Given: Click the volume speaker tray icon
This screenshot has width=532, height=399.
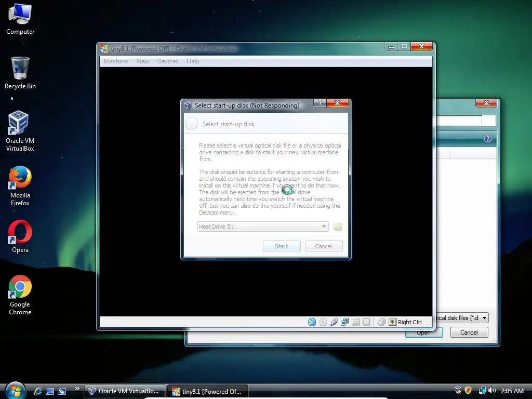Looking at the screenshot, I should 492,391.
